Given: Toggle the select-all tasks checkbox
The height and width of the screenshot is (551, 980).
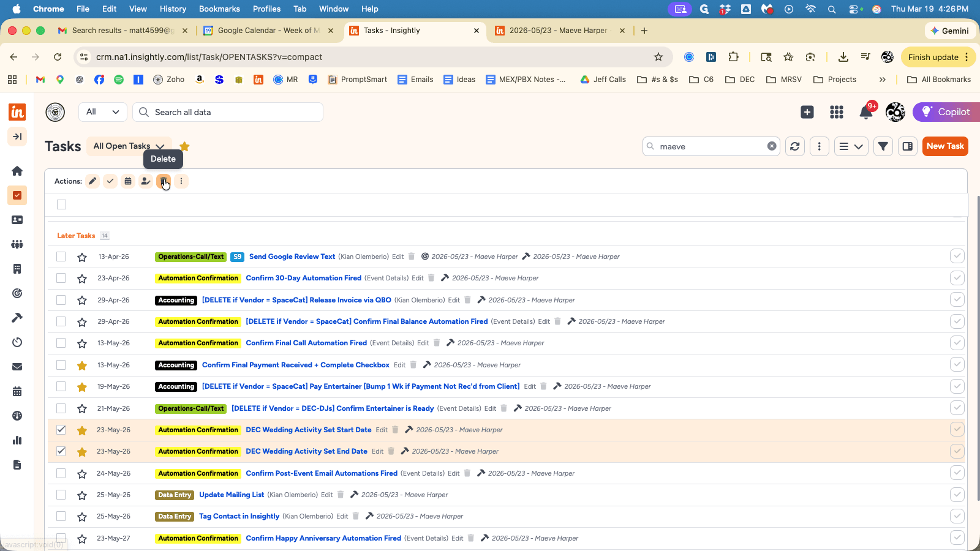Looking at the screenshot, I should point(61,204).
